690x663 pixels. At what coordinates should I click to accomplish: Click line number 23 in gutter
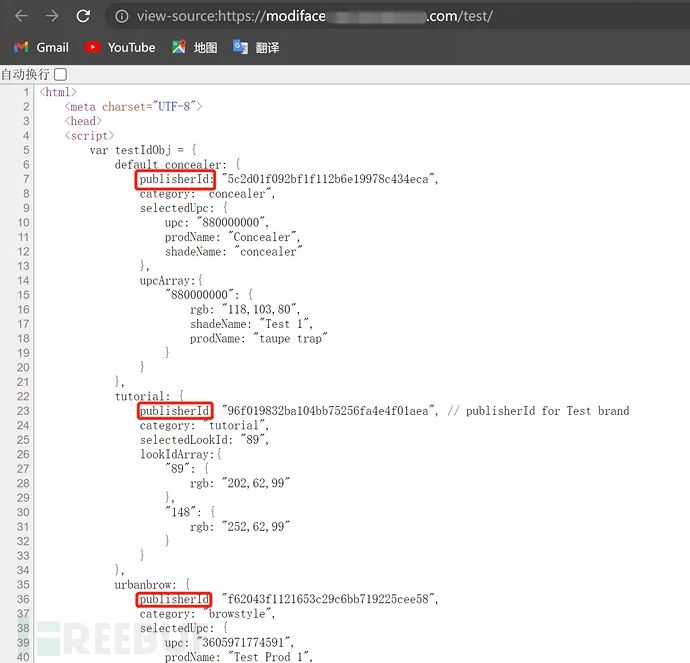pyautogui.click(x=23, y=411)
